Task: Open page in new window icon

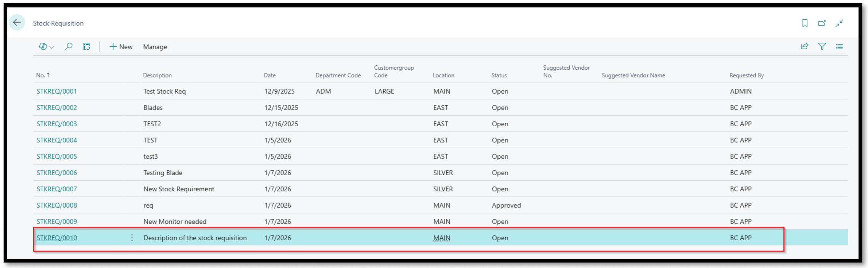Action: point(822,23)
